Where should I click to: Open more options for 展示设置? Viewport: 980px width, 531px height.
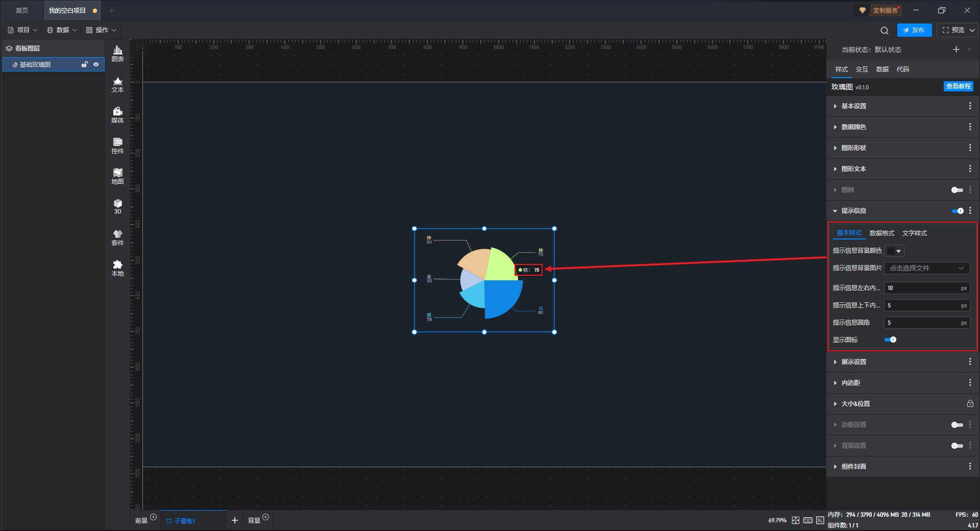[970, 361]
